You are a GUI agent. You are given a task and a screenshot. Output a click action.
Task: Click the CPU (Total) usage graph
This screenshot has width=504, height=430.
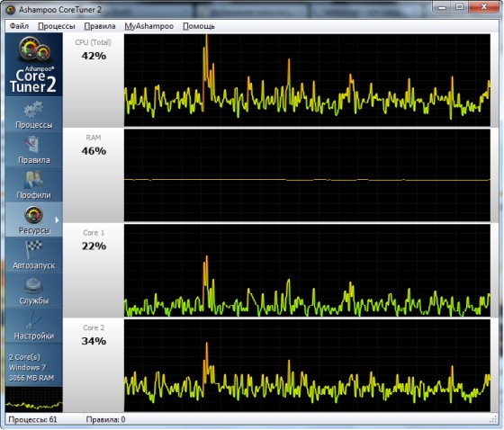pos(307,80)
